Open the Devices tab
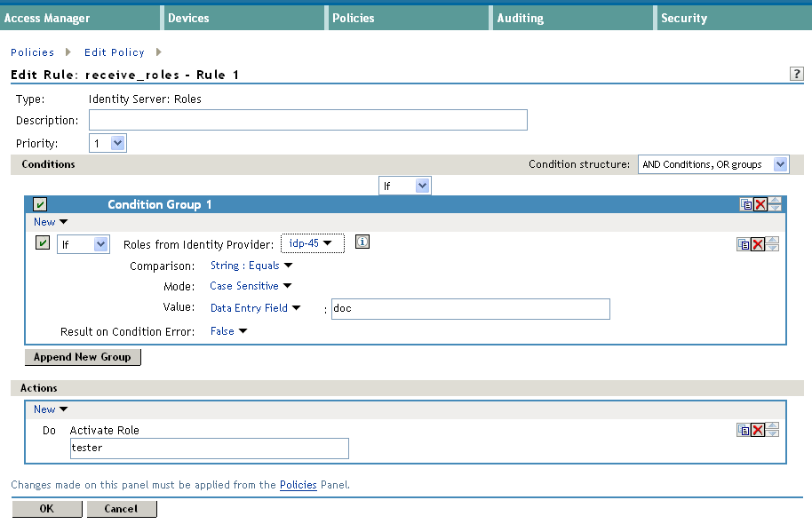812x524 pixels. click(188, 18)
